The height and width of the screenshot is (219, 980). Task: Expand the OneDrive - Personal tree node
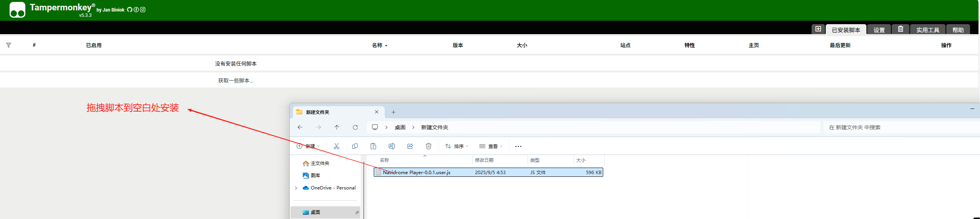[x=296, y=188]
